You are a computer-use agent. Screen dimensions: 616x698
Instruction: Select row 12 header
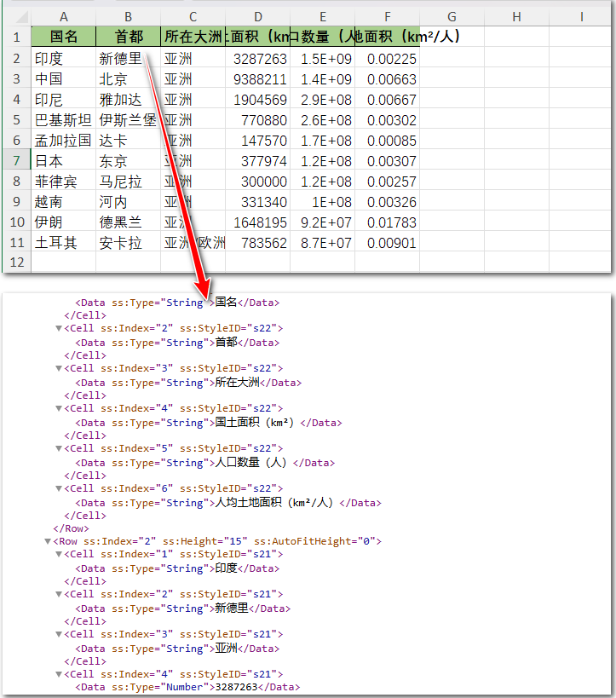click(17, 262)
